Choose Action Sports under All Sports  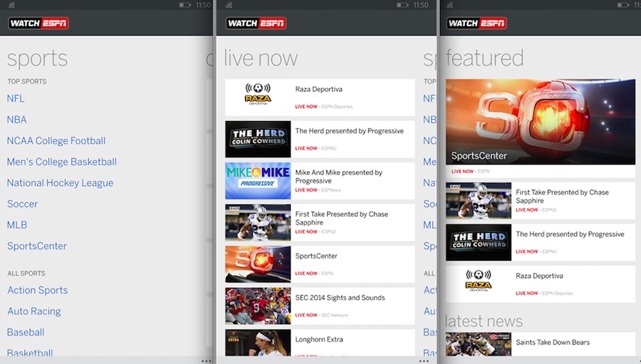click(38, 291)
